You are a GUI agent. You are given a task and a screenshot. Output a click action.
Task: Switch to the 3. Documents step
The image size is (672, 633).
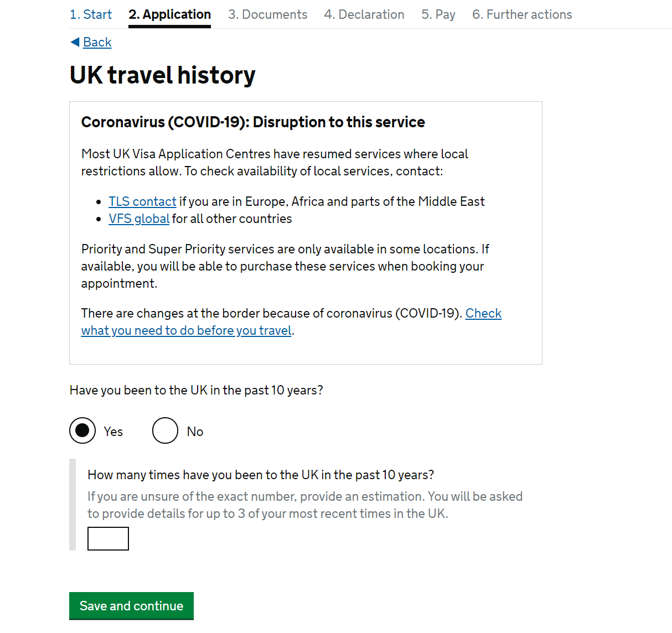pyautogui.click(x=268, y=14)
